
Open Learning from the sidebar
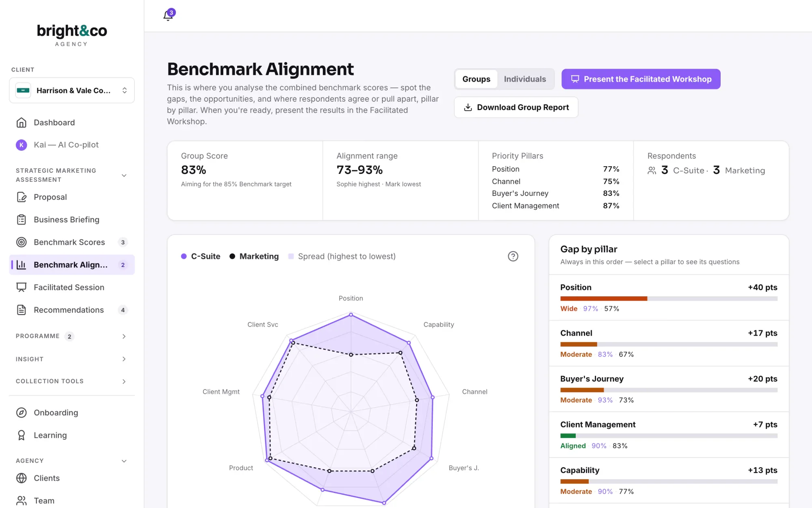pyautogui.click(x=72, y=435)
